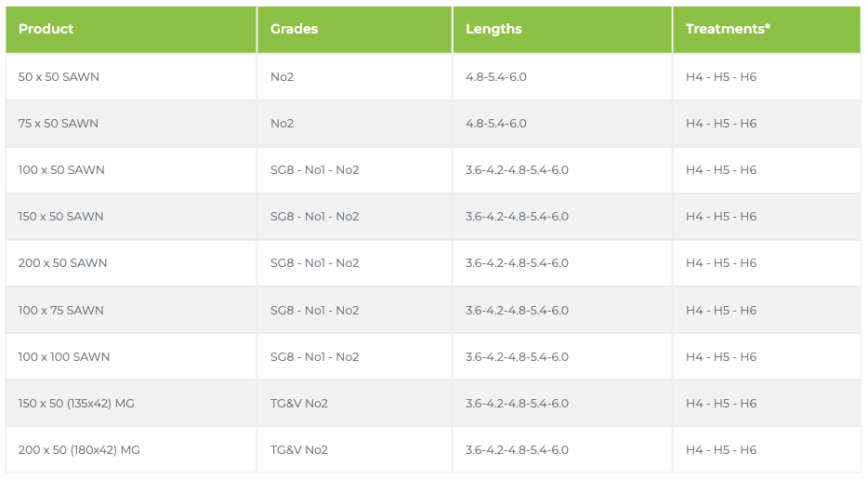Click the treatments cell for 100 x 100 SAWN

tap(721, 356)
